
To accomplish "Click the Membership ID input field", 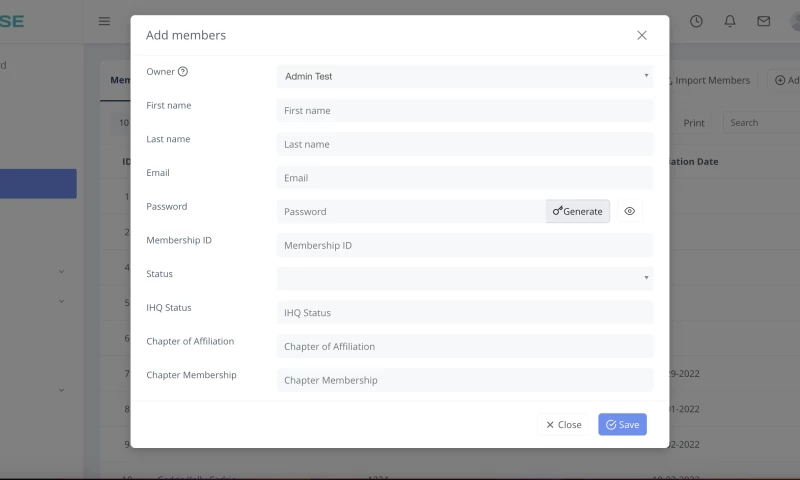I will click(465, 245).
